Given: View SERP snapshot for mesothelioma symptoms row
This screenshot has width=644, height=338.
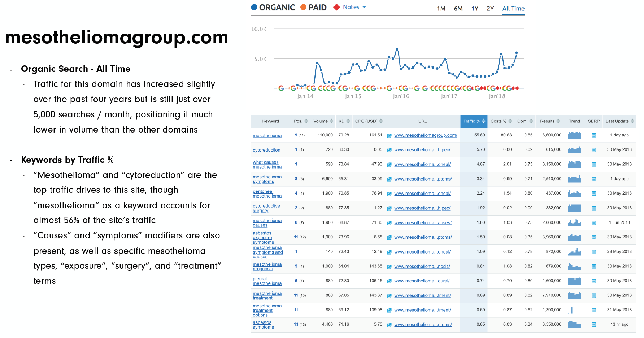Looking at the screenshot, I should 593,179.
